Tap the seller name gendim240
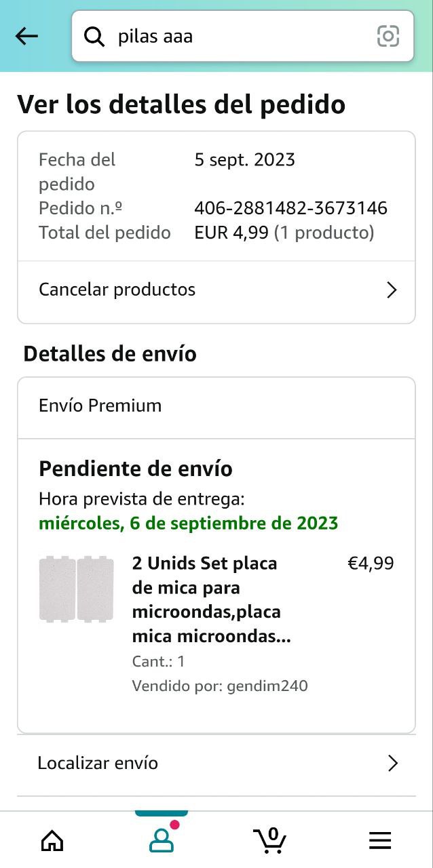Screen dimensions: 433x868 tap(267, 686)
